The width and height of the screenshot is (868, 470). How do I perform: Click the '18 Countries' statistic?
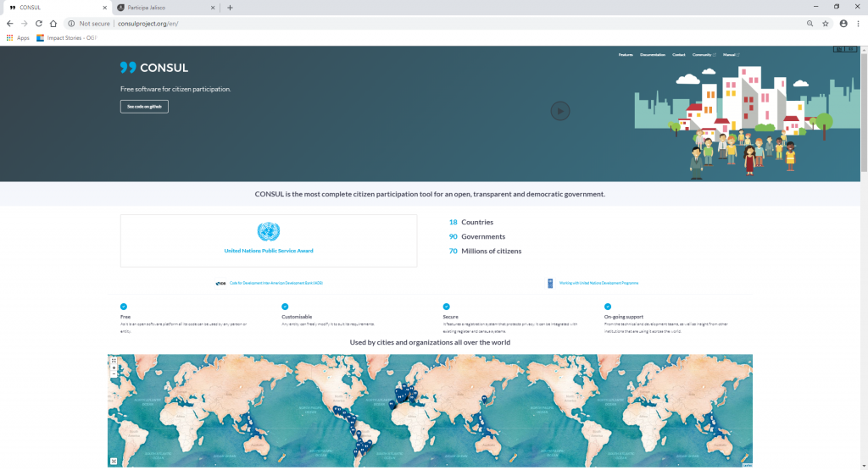(471, 222)
